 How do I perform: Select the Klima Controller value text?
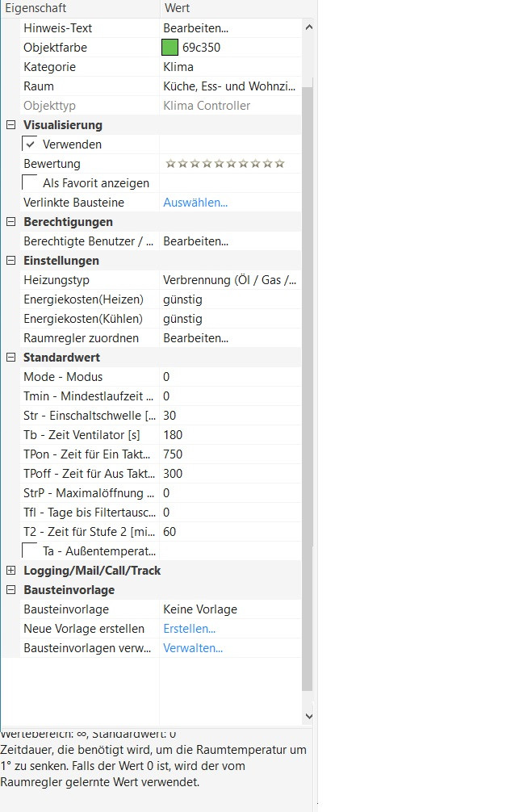[207, 106]
